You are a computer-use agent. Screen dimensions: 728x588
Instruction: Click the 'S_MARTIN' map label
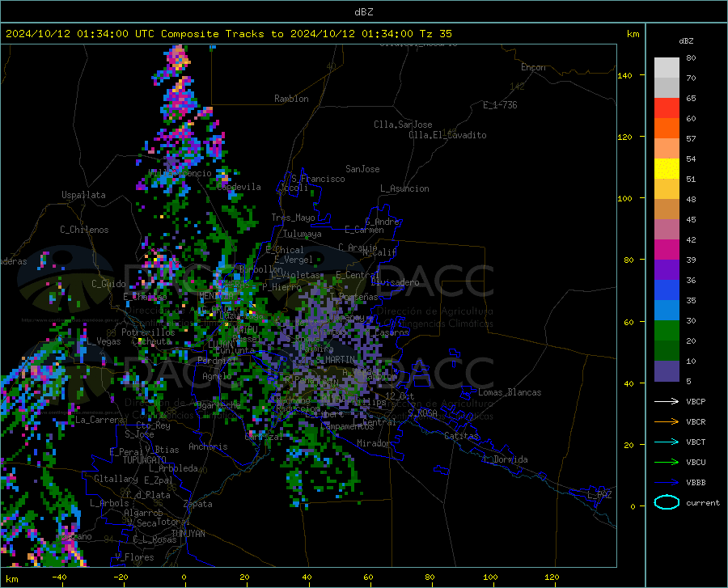point(335,360)
